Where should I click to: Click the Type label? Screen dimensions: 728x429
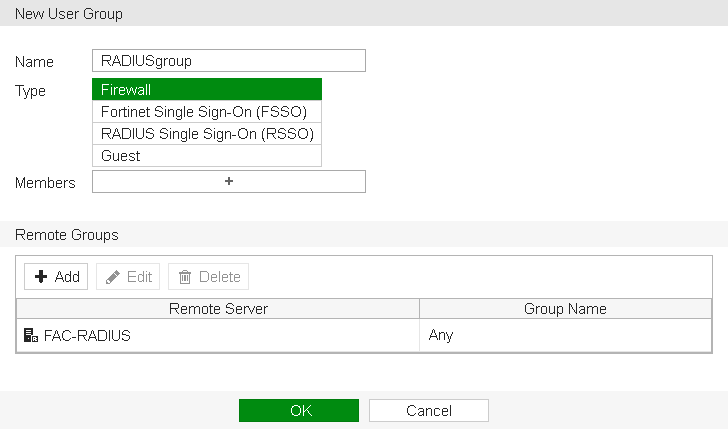click(x=31, y=91)
